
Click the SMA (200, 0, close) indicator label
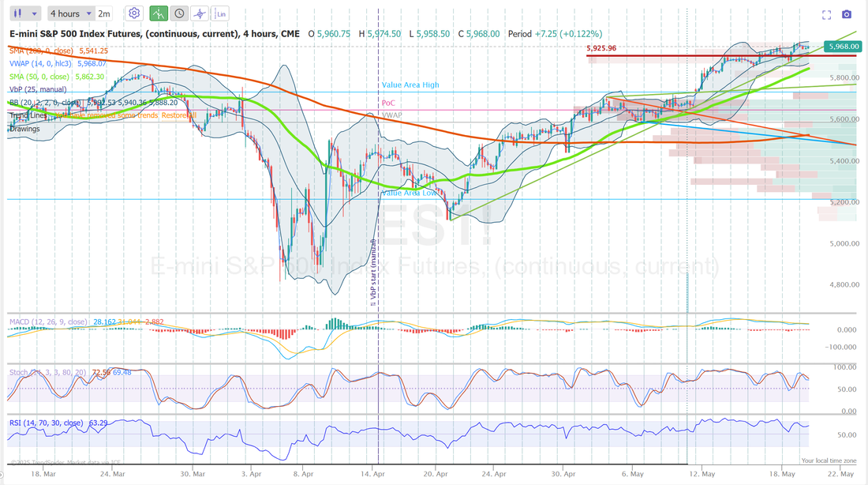click(x=41, y=51)
